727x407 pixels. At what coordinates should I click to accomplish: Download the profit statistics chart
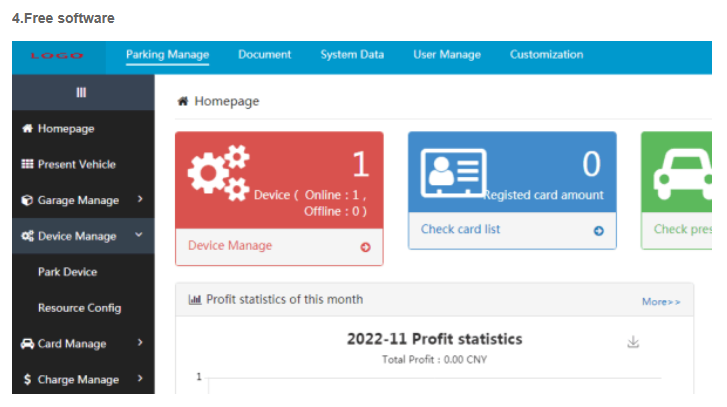632,342
